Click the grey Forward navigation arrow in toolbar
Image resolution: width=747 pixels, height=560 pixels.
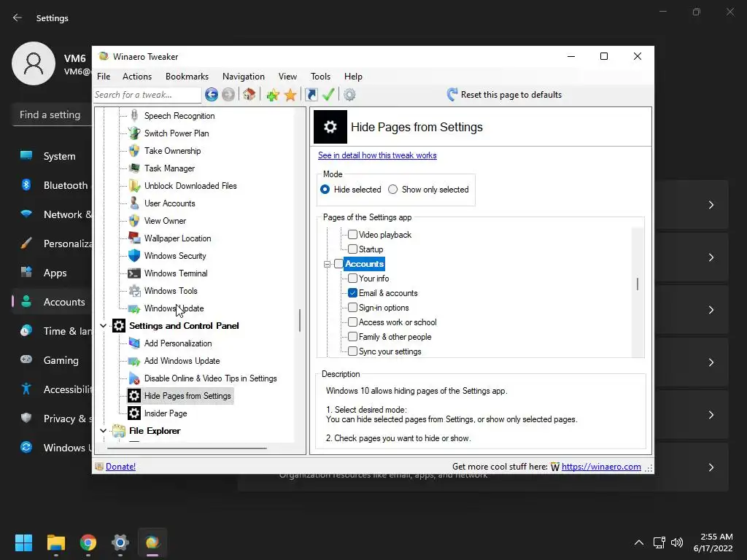[x=228, y=95]
